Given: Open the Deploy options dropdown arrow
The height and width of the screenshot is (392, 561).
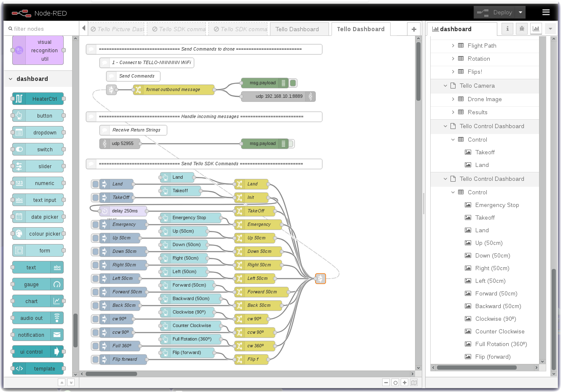Looking at the screenshot, I should 521,13.
